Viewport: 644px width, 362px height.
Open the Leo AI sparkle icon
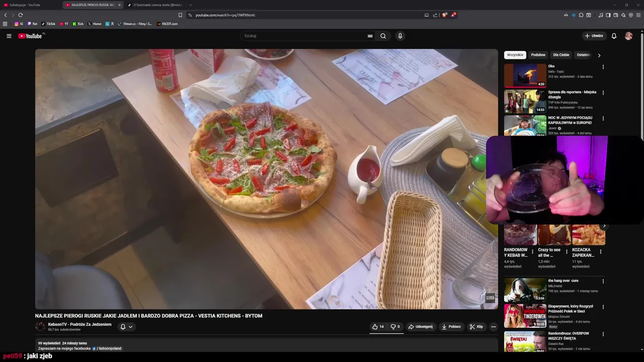[x=623, y=15]
